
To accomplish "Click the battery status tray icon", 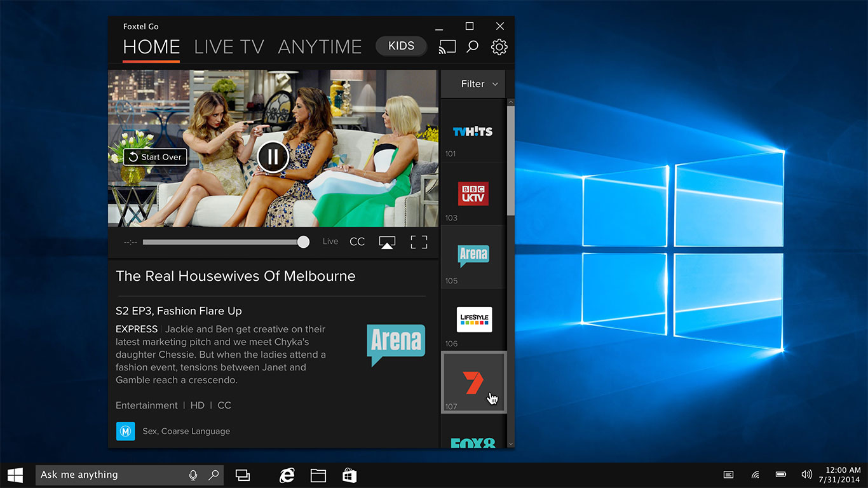I will [781, 475].
